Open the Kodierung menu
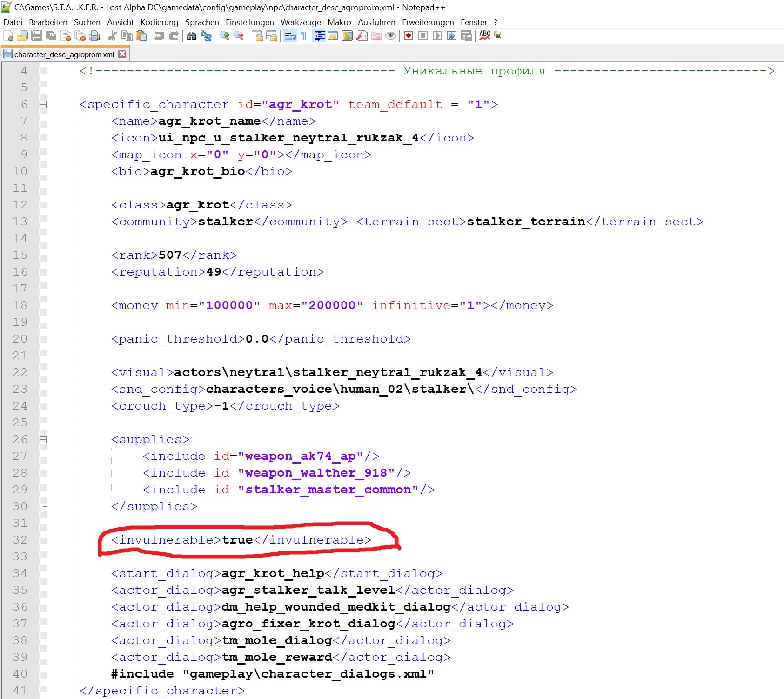The height and width of the screenshot is (699, 784). [160, 22]
